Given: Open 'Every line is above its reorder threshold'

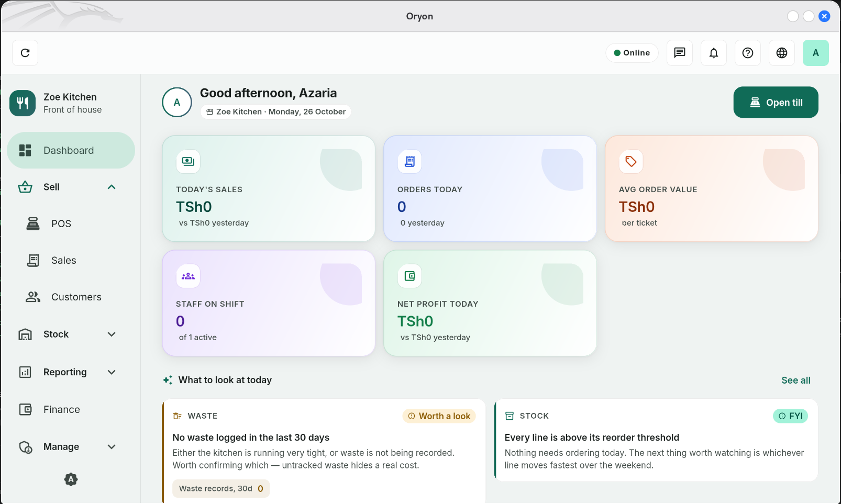Looking at the screenshot, I should tap(592, 438).
